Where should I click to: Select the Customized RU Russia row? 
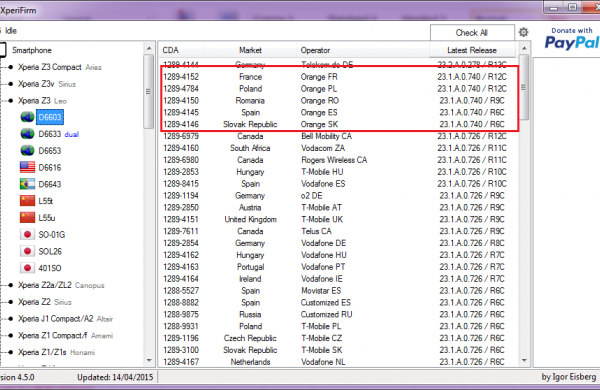(339, 314)
